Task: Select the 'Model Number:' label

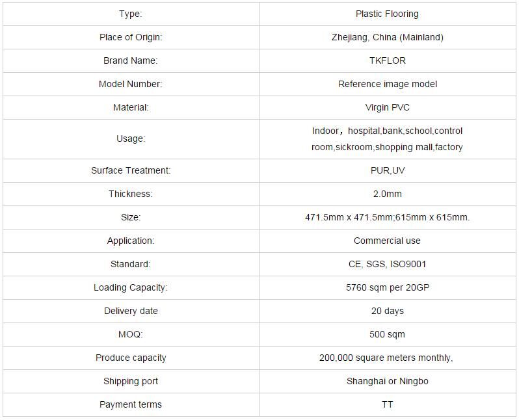Action: click(131, 84)
